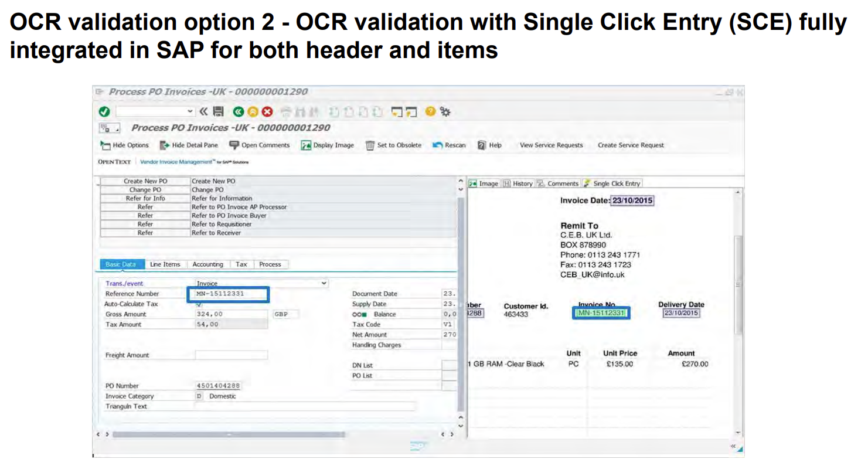Click Rescan button
Image resolution: width=868 pixels, height=459 pixels.
[x=450, y=145]
